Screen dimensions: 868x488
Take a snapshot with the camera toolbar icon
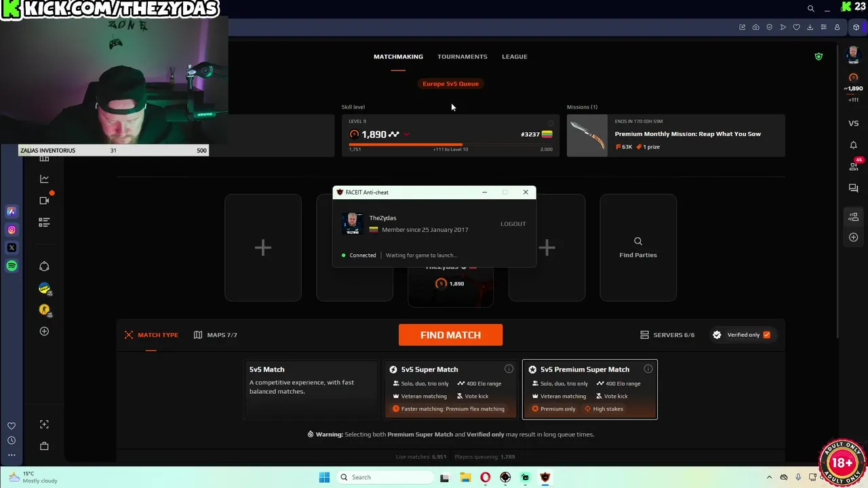pyautogui.click(x=755, y=27)
